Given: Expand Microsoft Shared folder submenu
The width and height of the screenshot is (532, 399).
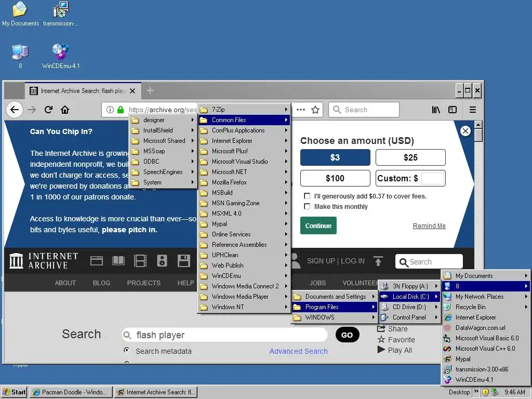Looking at the screenshot, I should 163,140.
